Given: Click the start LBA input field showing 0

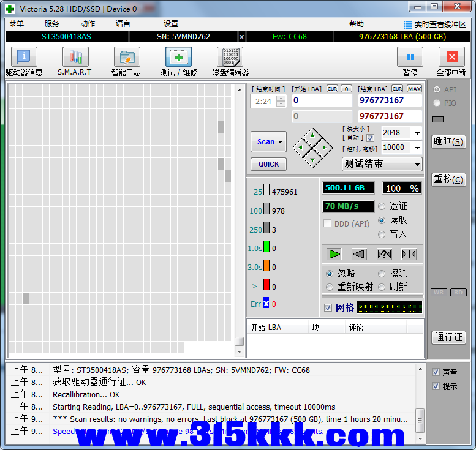Looking at the screenshot, I should [x=322, y=100].
